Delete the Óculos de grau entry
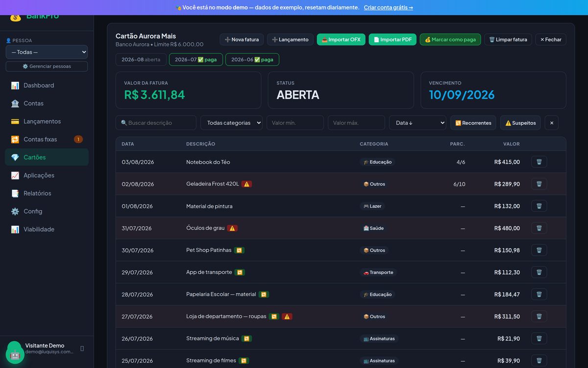 tap(539, 228)
